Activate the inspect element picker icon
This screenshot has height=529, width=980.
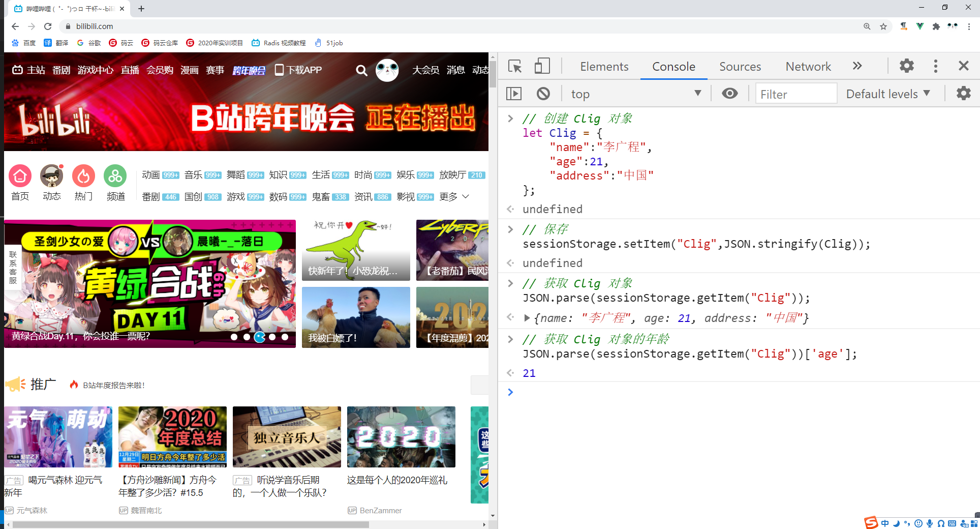tap(515, 66)
